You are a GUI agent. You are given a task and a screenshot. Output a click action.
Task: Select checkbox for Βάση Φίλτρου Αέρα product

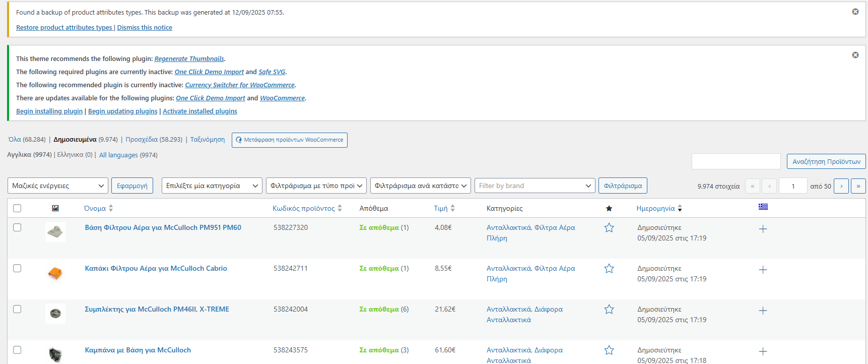[17, 227]
